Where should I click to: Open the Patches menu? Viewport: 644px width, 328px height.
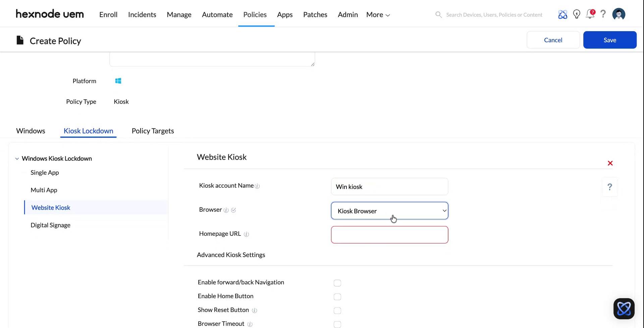point(315,14)
